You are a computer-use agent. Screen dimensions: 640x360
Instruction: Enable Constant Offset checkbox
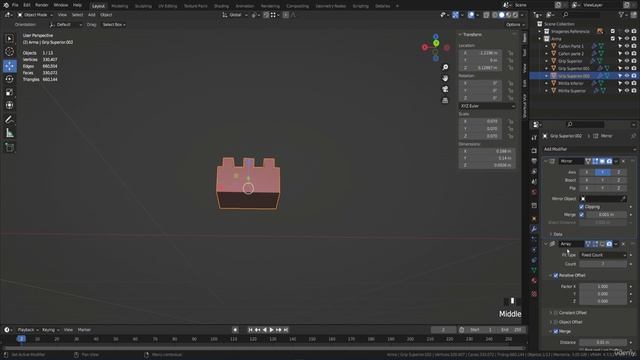click(x=556, y=313)
